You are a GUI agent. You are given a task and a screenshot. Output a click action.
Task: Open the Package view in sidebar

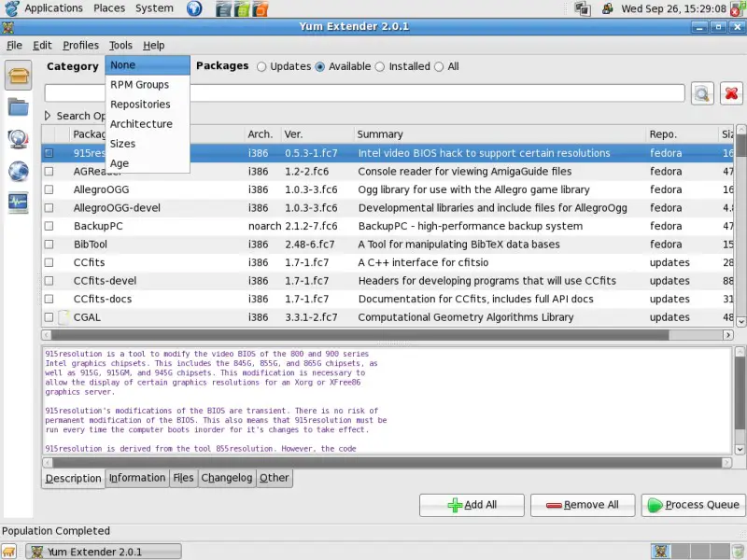19,74
